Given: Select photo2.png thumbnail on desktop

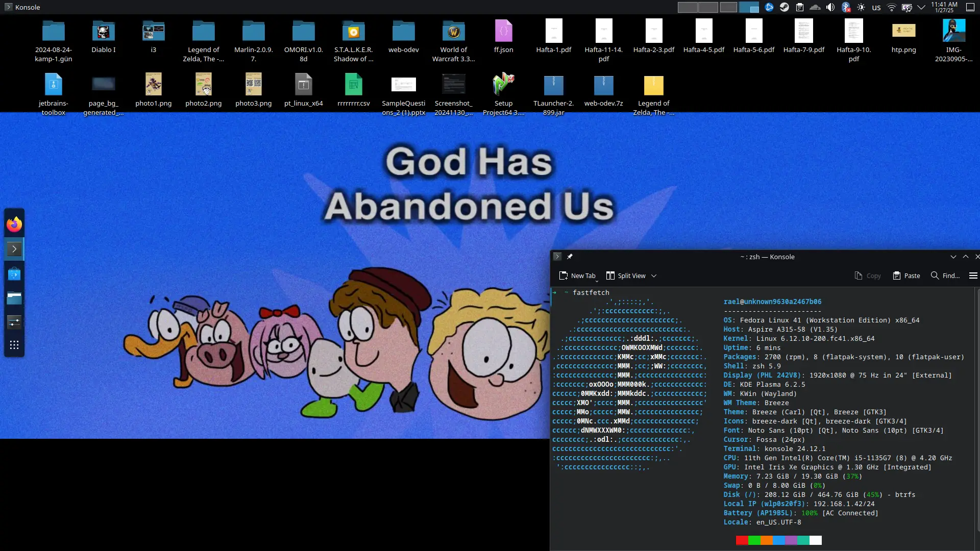Looking at the screenshot, I should [204, 90].
